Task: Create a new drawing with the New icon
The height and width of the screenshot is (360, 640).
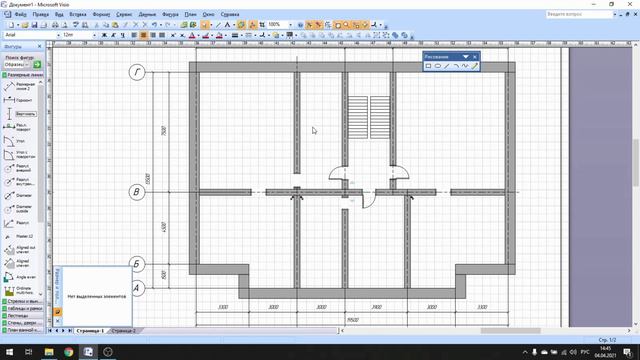Action: pyautogui.click(x=11, y=25)
